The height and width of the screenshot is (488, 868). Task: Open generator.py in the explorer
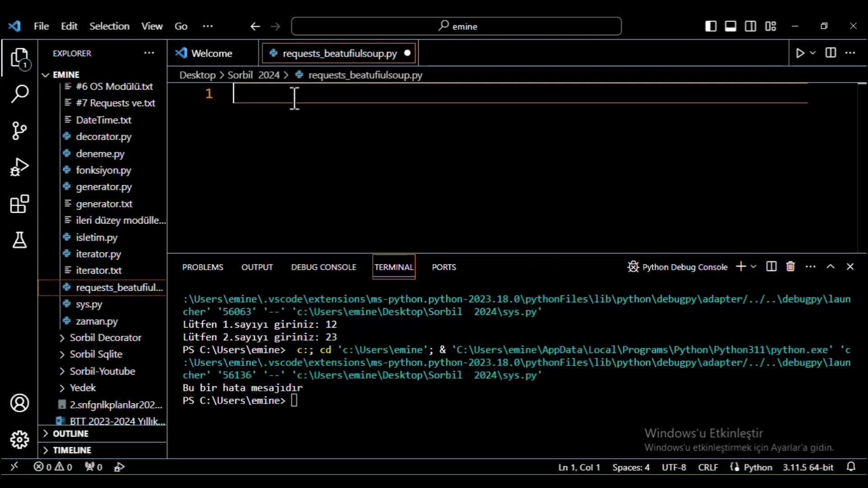pyautogui.click(x=104, y=187)
